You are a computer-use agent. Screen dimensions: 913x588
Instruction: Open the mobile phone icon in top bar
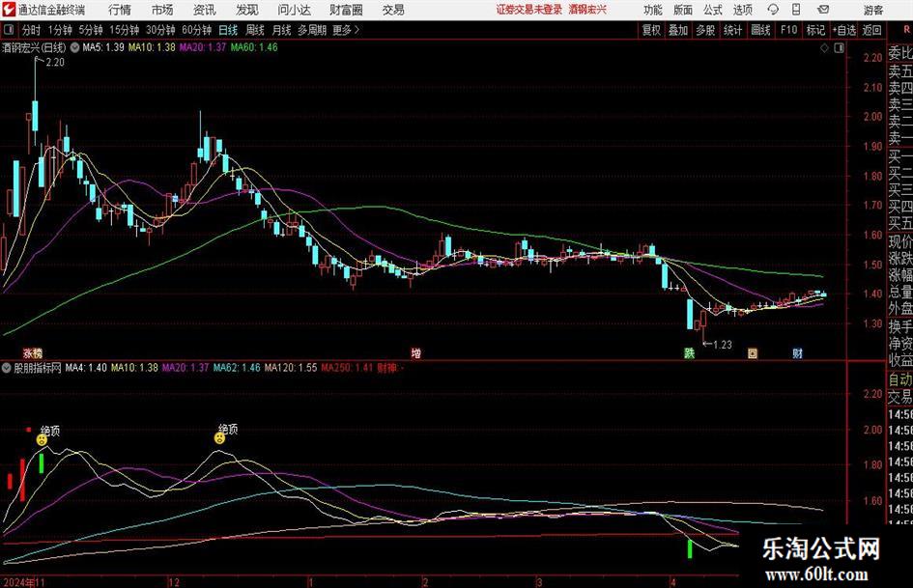[x=796, y=10]
